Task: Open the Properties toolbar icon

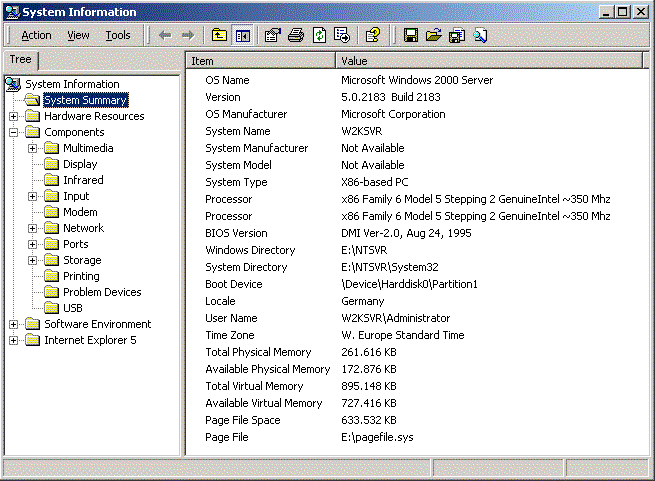Action: tap(273, 36)
